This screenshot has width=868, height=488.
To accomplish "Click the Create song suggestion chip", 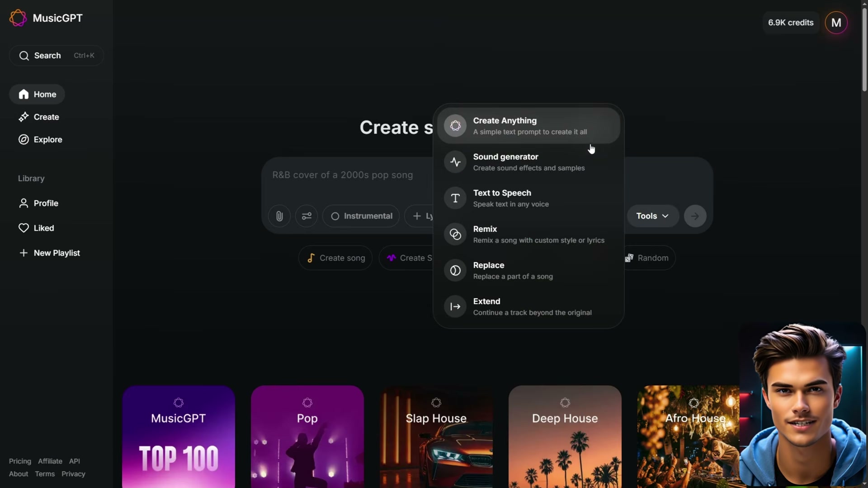I will (335, 258).
